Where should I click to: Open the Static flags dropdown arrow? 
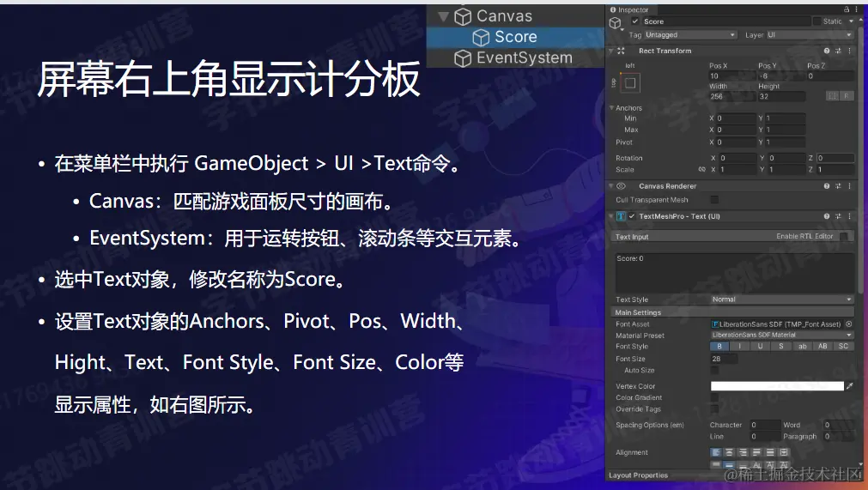(851, 21)
